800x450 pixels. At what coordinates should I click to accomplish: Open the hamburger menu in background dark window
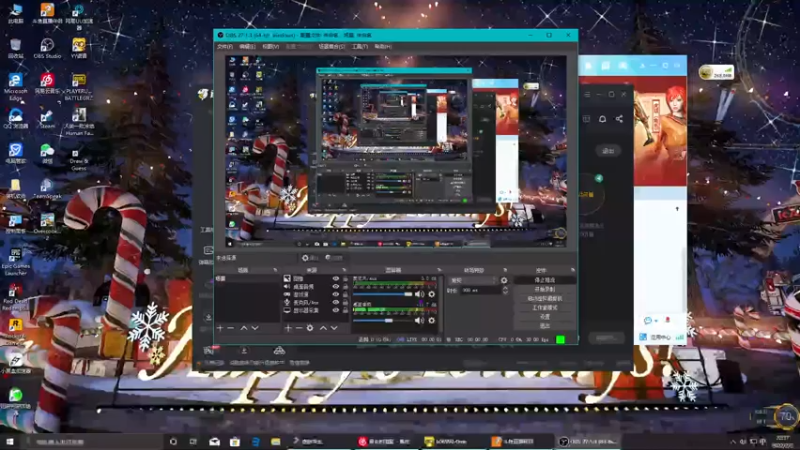coord(587,94)
